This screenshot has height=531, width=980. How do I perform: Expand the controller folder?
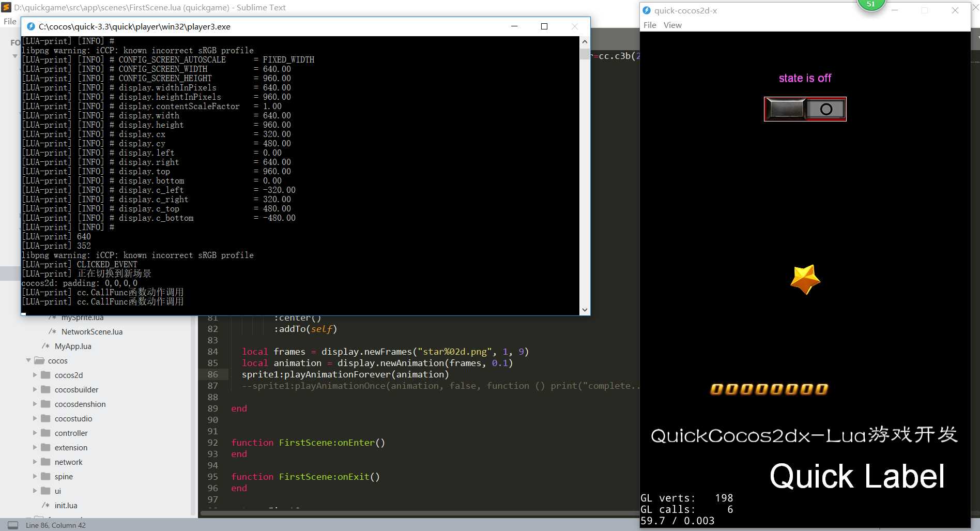click(x=35, y=433)
